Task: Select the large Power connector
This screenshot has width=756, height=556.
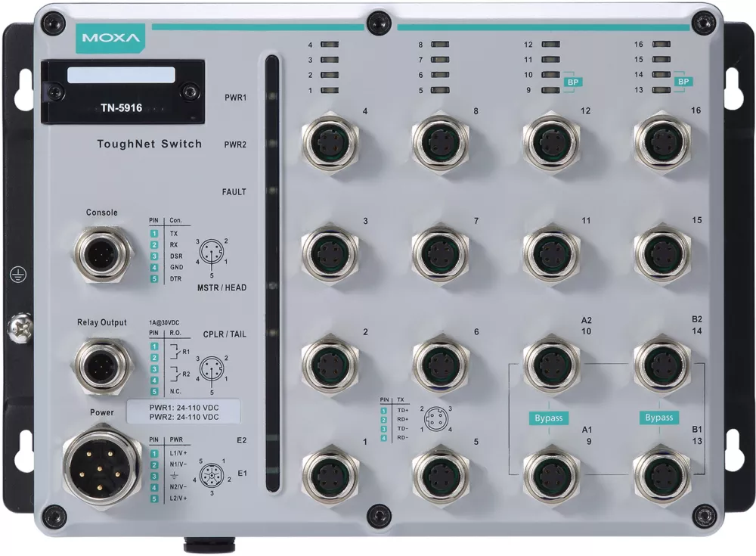Action: 101,467
